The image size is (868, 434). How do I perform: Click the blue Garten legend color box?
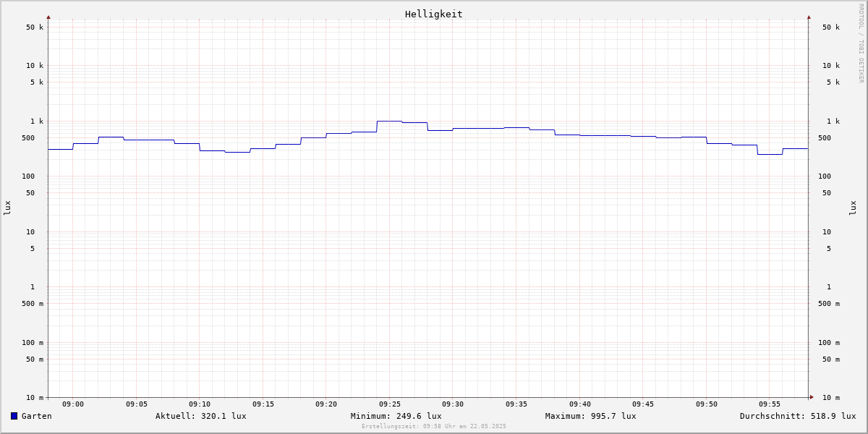click(x=14, y=416)
